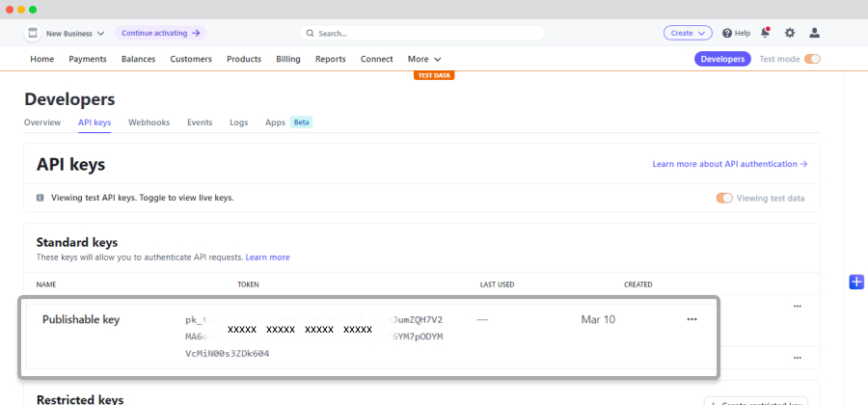This screenshot has height=405, width=868.
Task: Switch to the Overview tab
Action: pos(42,122)
